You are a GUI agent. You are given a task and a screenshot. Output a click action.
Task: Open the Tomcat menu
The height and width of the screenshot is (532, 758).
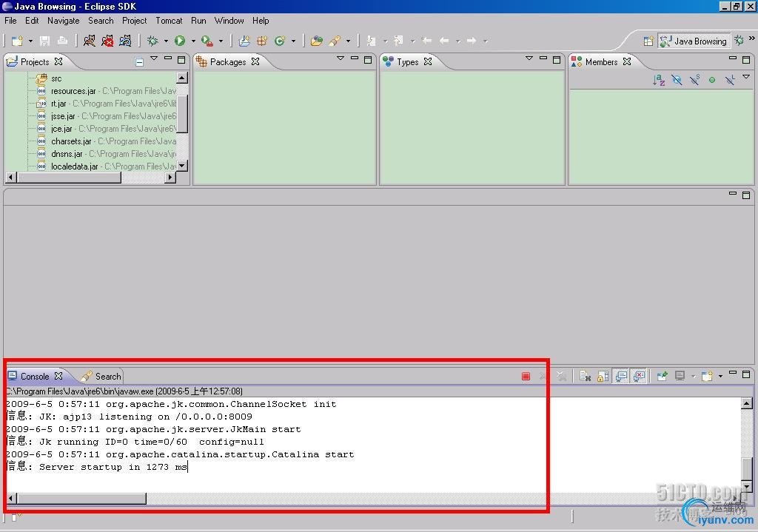169,20
